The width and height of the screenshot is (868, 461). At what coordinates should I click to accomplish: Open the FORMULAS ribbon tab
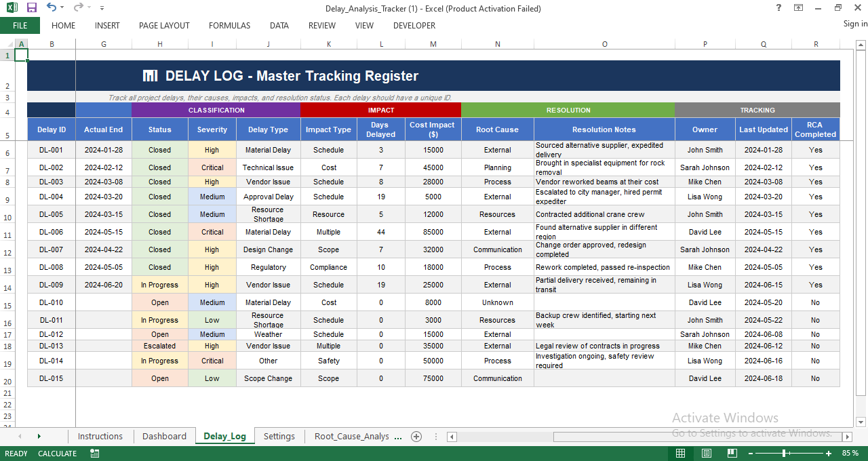click(x=229, y=26)
